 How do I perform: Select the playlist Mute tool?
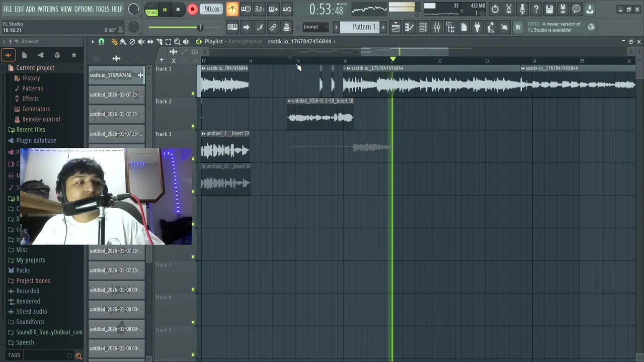pos(141,42)
